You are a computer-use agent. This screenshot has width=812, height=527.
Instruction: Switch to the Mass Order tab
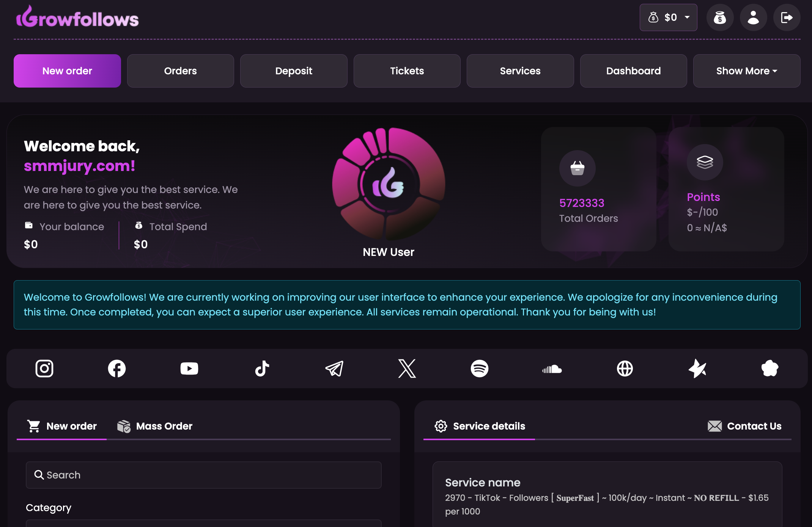[155, 426]
